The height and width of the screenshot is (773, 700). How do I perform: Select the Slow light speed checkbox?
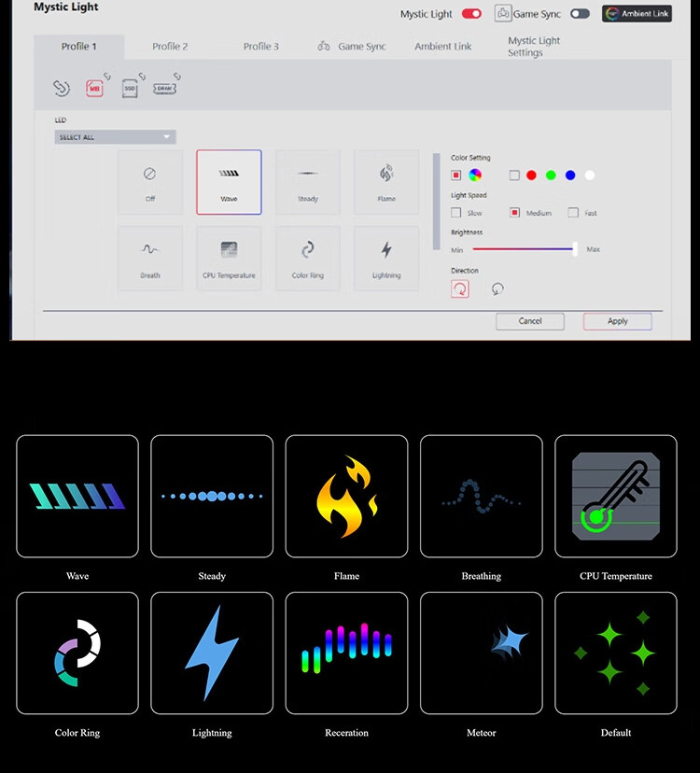[456, 213]
